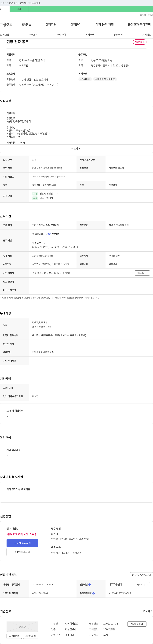The image size is (153, 644).
Task: Click the 건축시공 기술자(건축견적 포함) value
Action: (47, 169)
